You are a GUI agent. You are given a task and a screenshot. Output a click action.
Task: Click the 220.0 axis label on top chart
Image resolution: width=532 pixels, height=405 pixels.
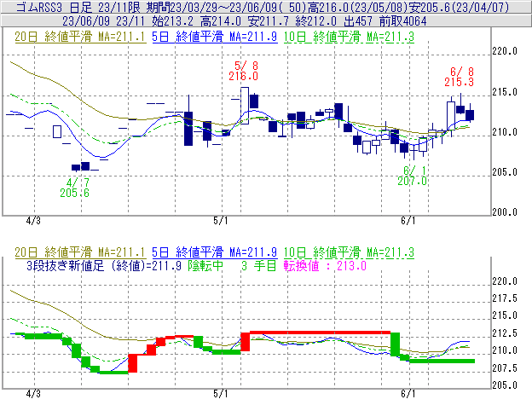(505, 51)
